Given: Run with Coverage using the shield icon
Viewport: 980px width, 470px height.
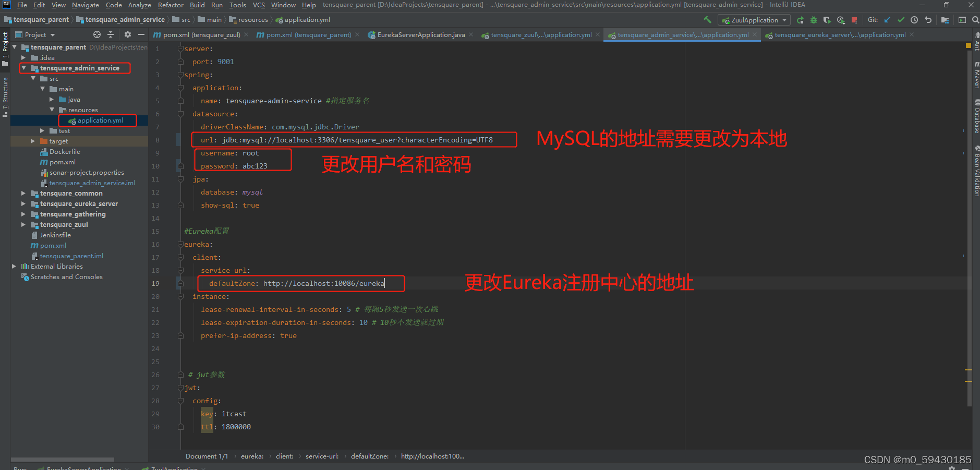Looking at the screenshot, I should pos(827,20).
